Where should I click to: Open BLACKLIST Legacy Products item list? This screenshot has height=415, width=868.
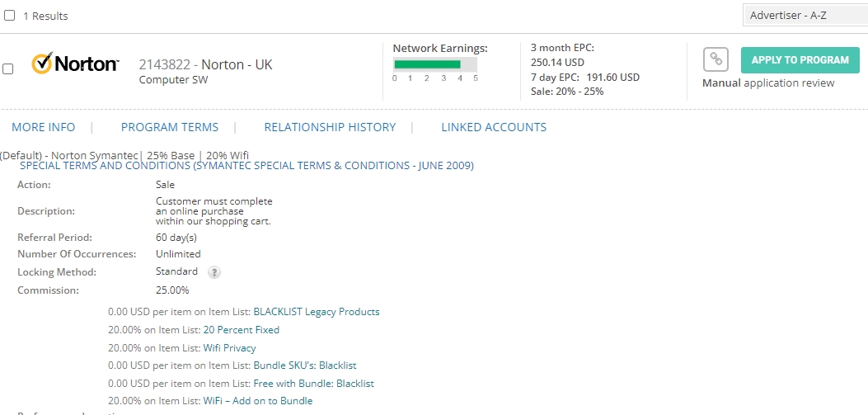coord(317,311)
